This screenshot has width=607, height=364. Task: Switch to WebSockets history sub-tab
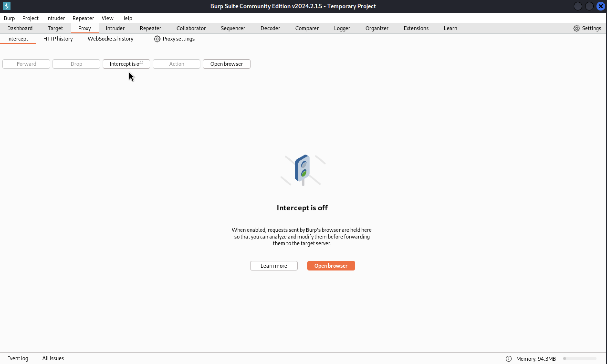(x=110, y=39)
